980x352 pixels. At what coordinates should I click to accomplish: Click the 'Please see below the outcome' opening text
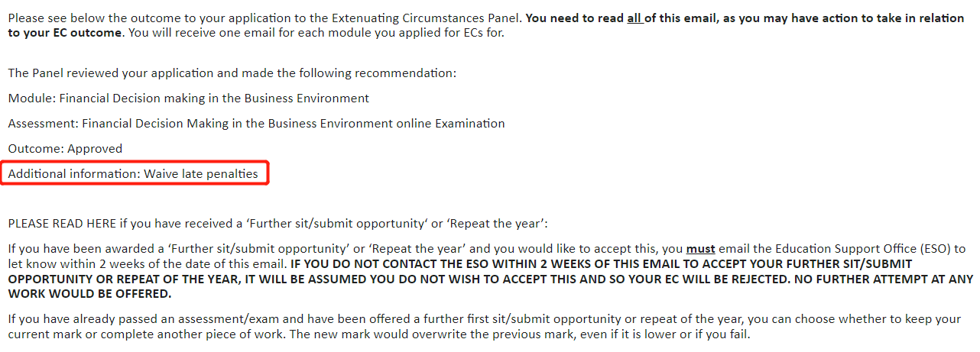92,18
